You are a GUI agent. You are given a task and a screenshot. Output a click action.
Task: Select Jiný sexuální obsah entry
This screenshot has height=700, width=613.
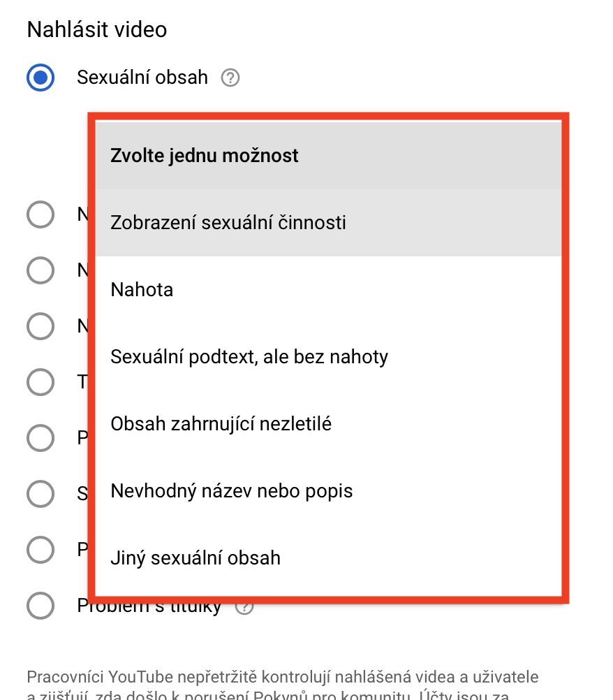(328, 558)
